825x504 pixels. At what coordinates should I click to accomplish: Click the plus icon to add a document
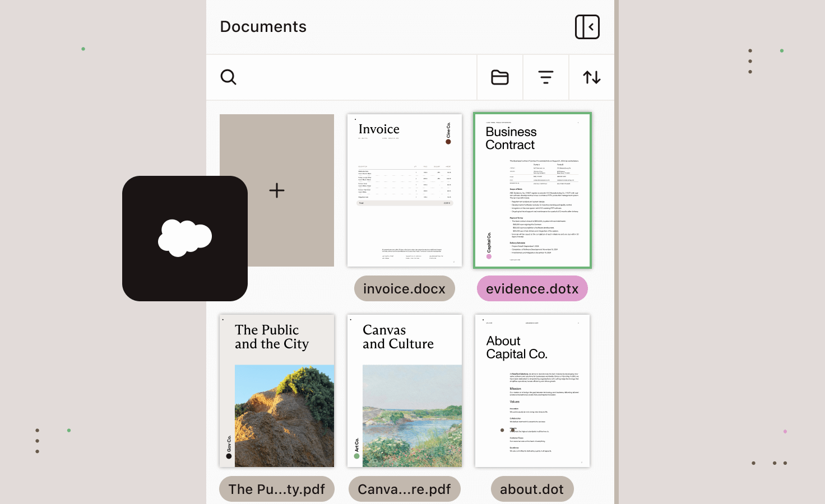tap(276, 190)
